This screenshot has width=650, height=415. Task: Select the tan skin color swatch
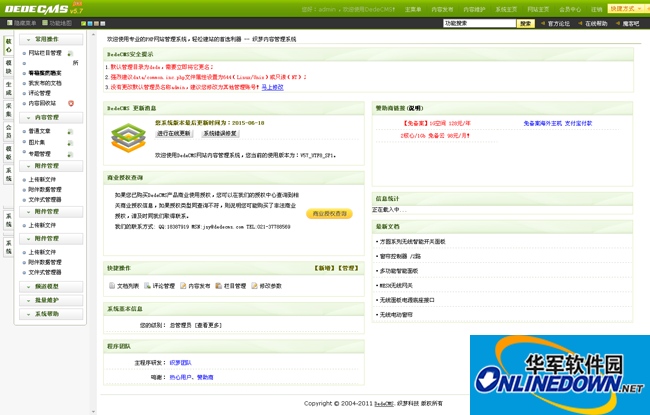point(96,24)
